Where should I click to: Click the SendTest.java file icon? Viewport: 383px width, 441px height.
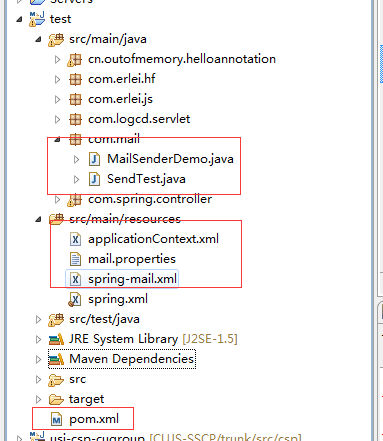pos(94,179)
